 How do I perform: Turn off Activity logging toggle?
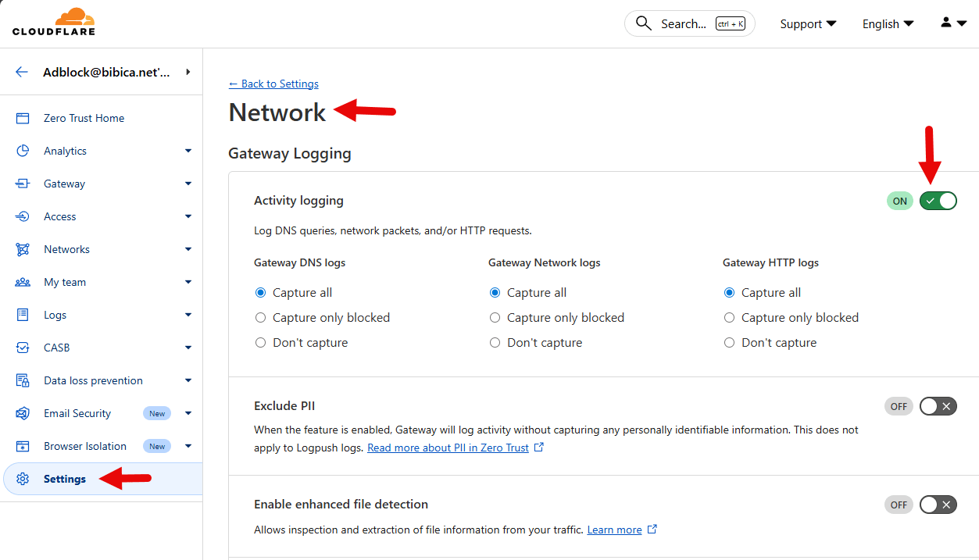(x=938, y=201)
